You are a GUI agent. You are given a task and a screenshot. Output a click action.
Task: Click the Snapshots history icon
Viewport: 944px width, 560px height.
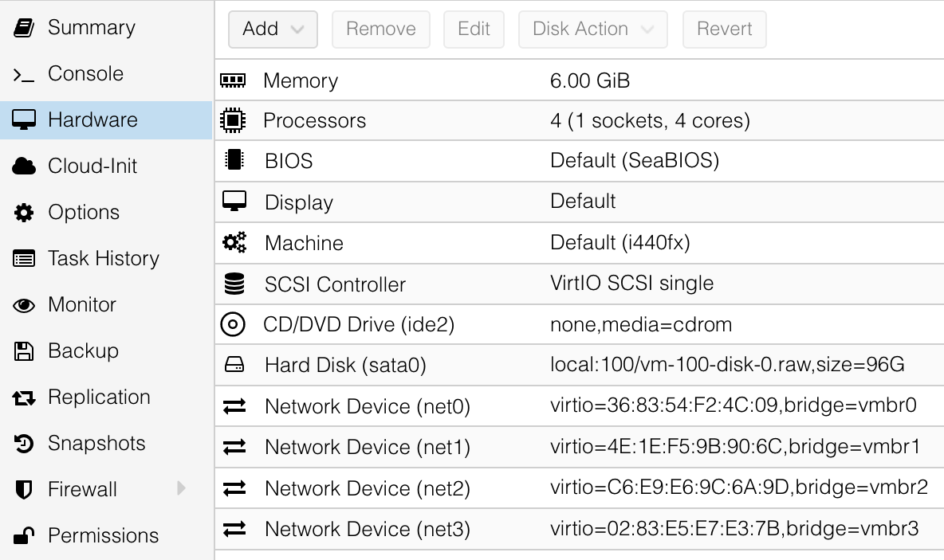tap(23, 444)
